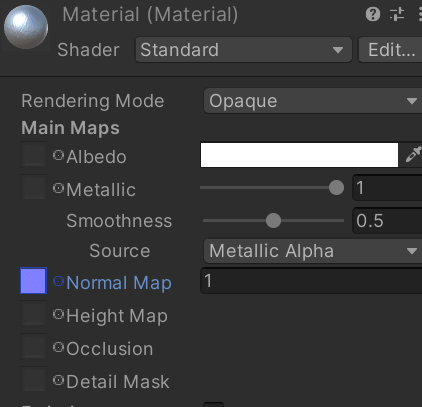This screenshot has height=407, width=422.
Task: Click the Smoothness slider handle
Action: pyautogui.click(x=274, y=221)
